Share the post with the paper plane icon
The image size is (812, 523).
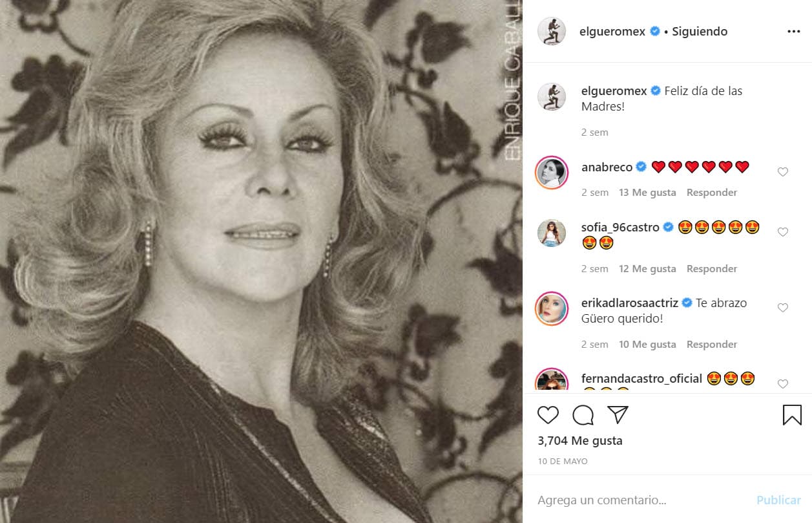pyautogui.click(x=618, y=415)
